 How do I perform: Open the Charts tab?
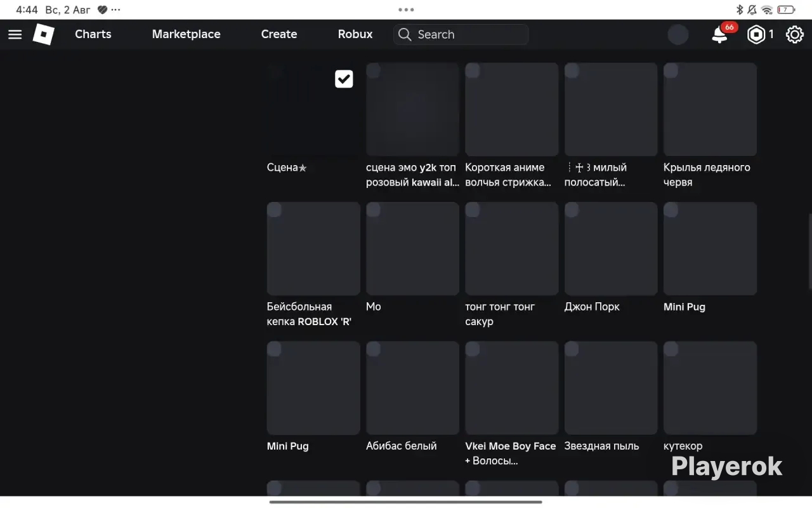pos(93,34)
